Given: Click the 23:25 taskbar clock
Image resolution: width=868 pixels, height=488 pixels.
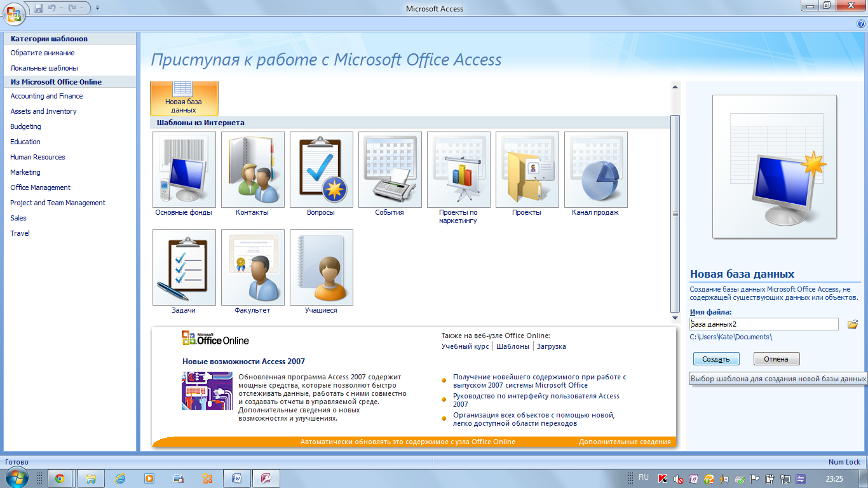Looking at the screenshot, I should pyautogui.click(x=834, y=478).
